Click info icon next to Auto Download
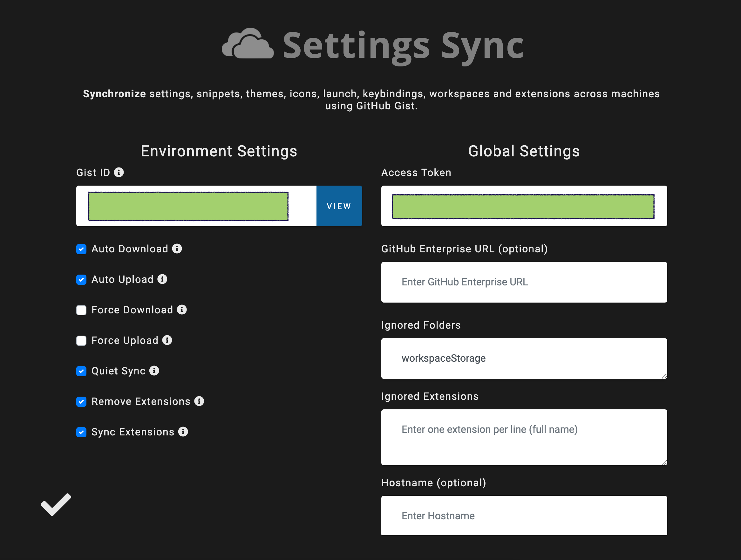This screenshot has height=560, width=741. (x=177, y=249)
